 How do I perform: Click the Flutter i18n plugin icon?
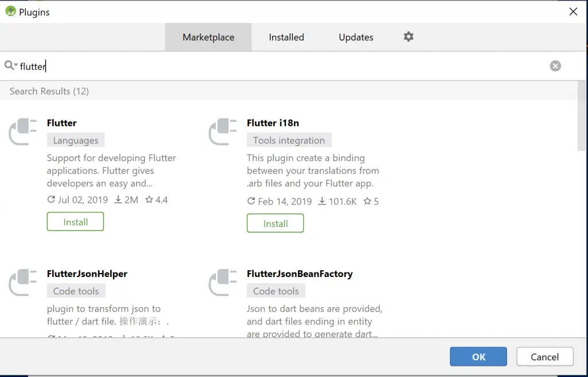click(x=223, y=132)
